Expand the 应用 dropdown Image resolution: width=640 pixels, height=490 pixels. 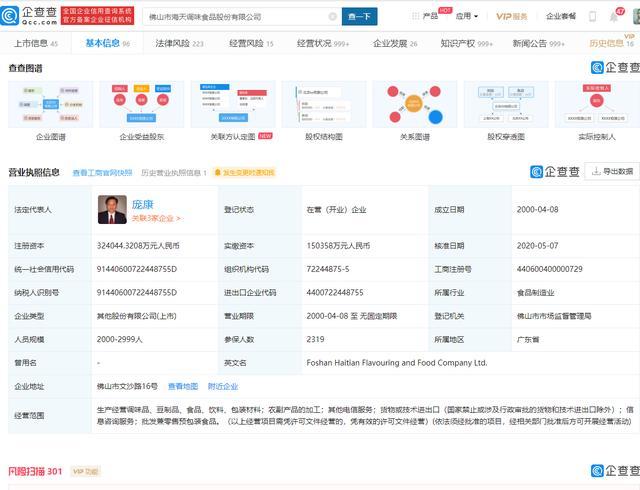pyautogui.click(x=467, y=16)
